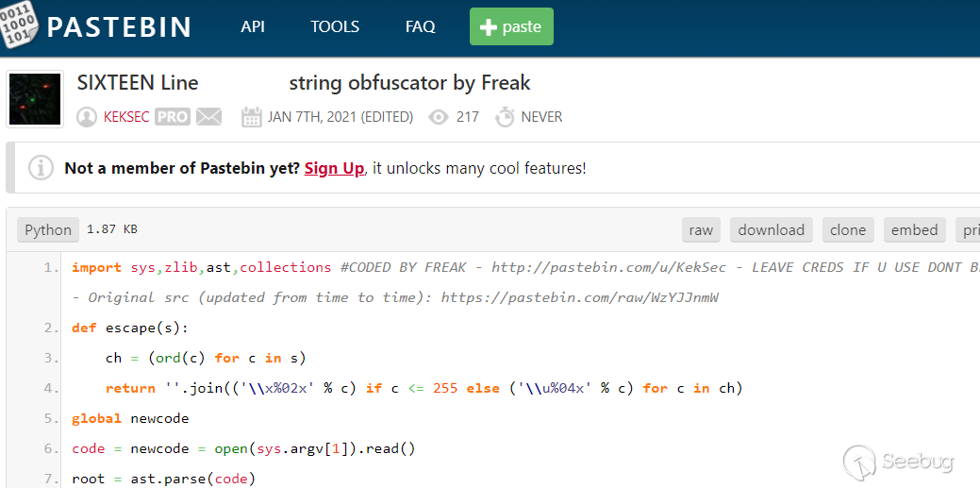Open the API menu item
The height and width of the screenshot is (488, 980).
(253, 26)
